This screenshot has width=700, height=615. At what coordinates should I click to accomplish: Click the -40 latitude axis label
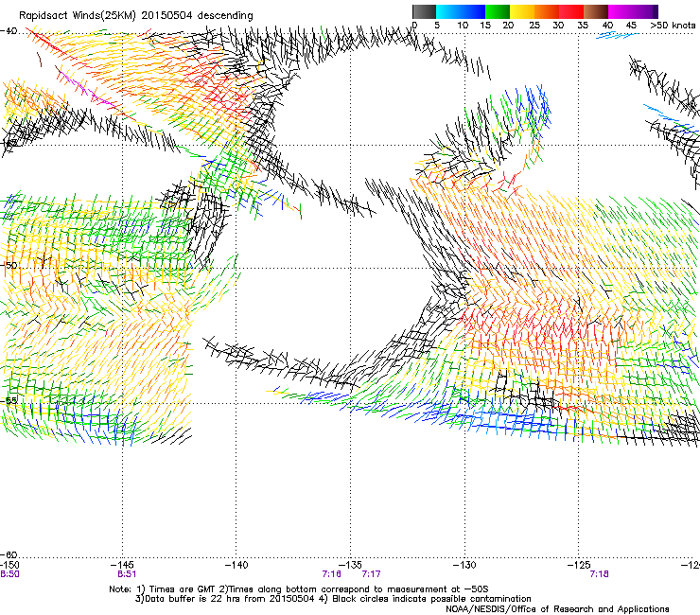[x=9, y=31]
